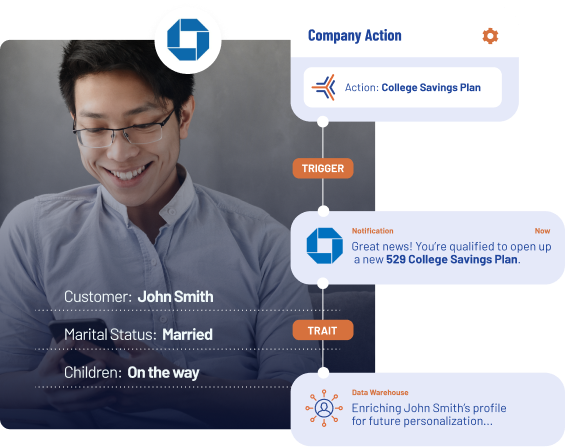The width and height of the screenshot is (565, 447).
Task: Click the data warehouse profile network icon
Action: click(x=324, y=408)
